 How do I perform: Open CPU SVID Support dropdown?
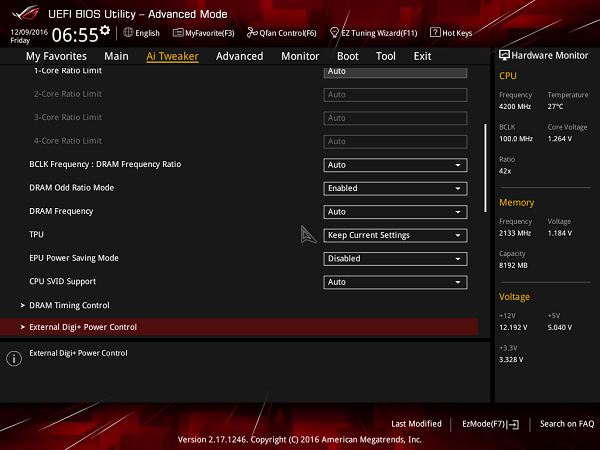tap(395, 282)
